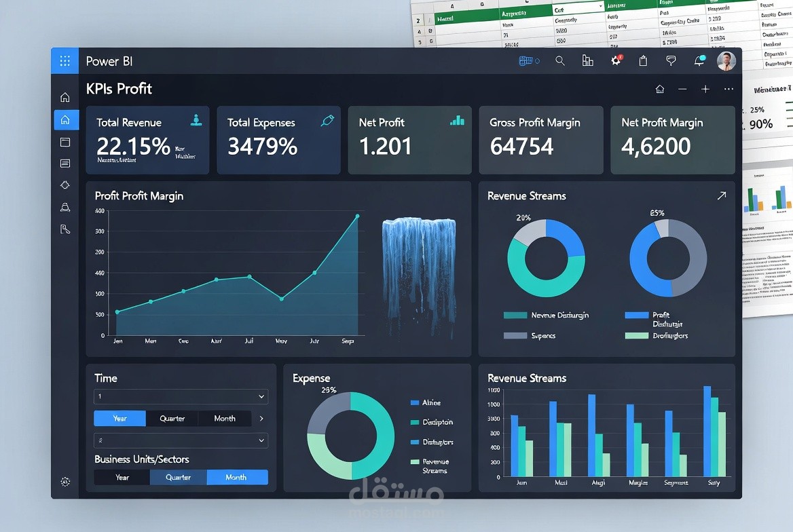Select Year under Time panel
793x532 pixels.
(120, 419)
